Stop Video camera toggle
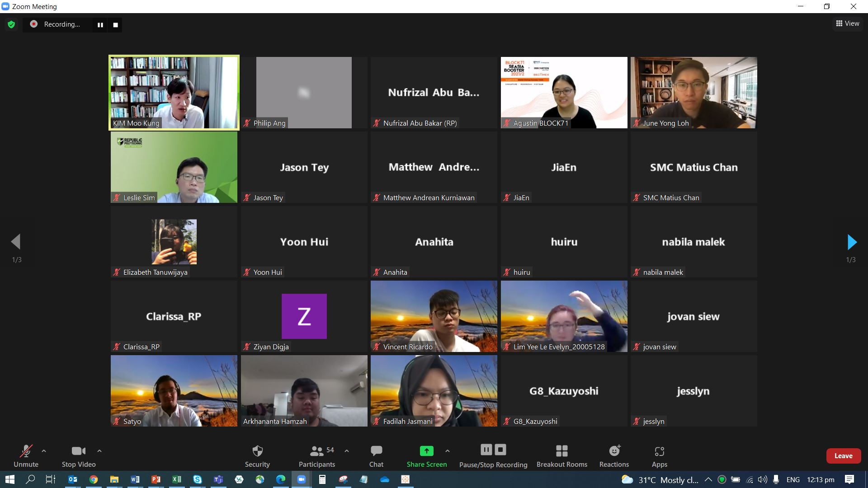The image size is (868, 488). click(x=79, y=455)
